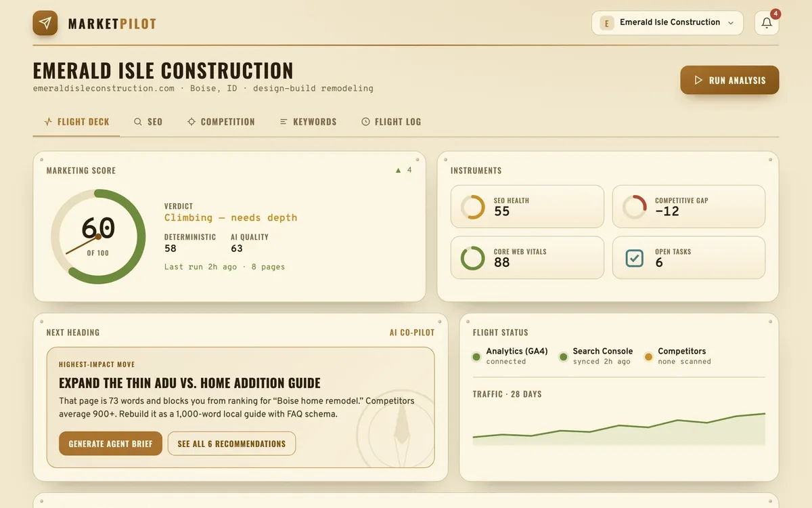Click the Competitive Gap ring gauge
Viewport: 812px width, 508px height.
click(x=634, y=207)
